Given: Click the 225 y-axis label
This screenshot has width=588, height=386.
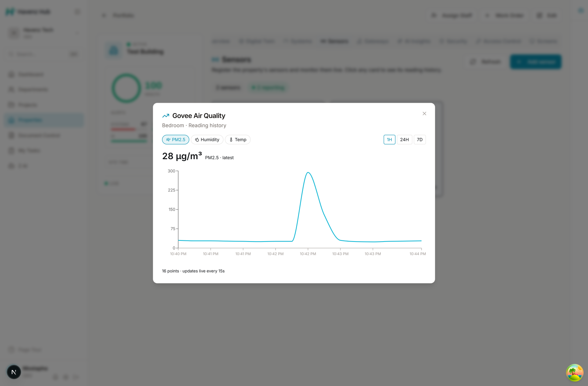Looking at the screenshot, I should (172, 190).
